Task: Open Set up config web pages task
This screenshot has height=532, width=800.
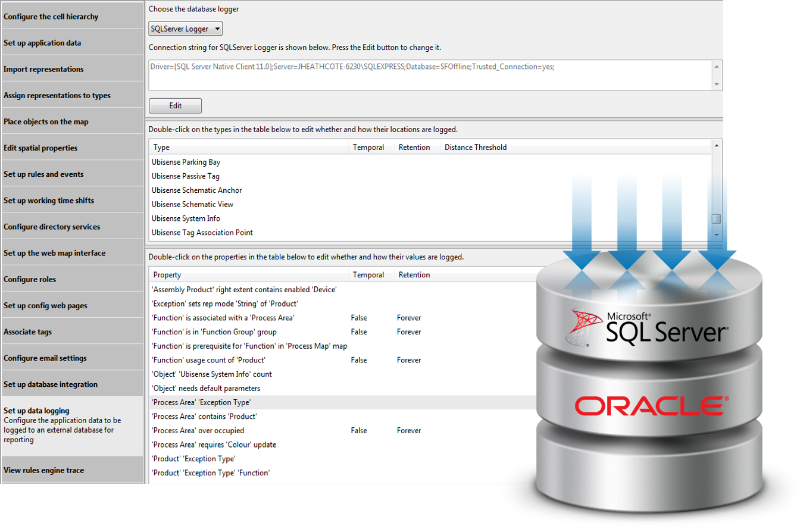Action: coord(72,305)
